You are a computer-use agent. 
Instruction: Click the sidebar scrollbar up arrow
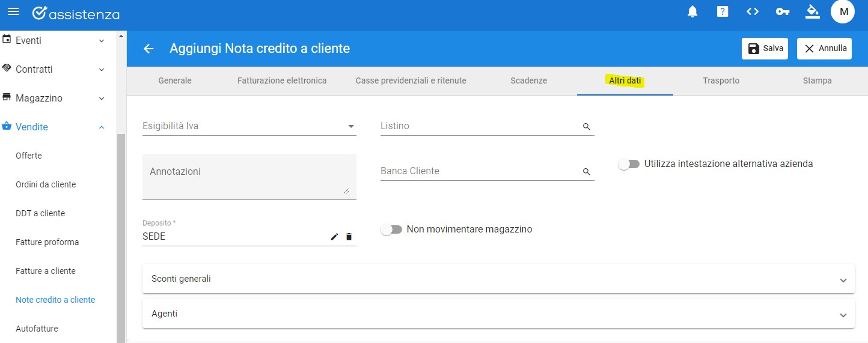(x=121, y=36)
